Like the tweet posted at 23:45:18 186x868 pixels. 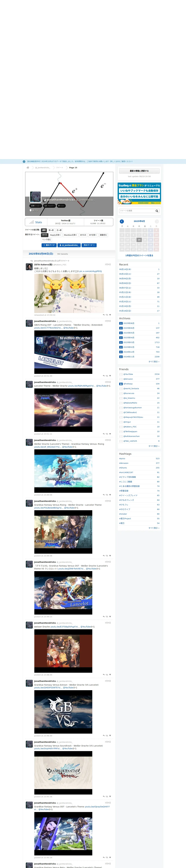tap(110, 858)
